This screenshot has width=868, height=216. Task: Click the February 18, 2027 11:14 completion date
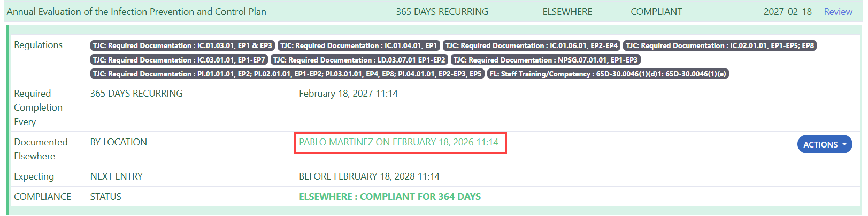click(x=348, y=94)
